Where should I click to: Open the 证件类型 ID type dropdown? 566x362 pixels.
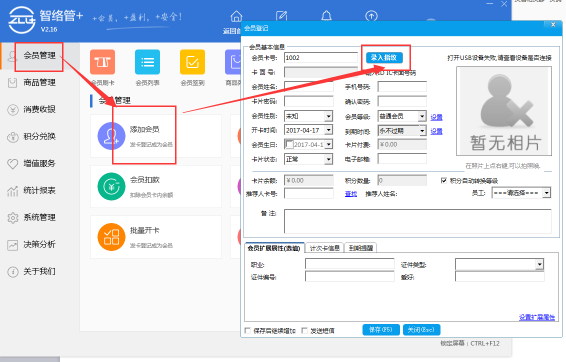pyautogui.click(x=539, y=265)
